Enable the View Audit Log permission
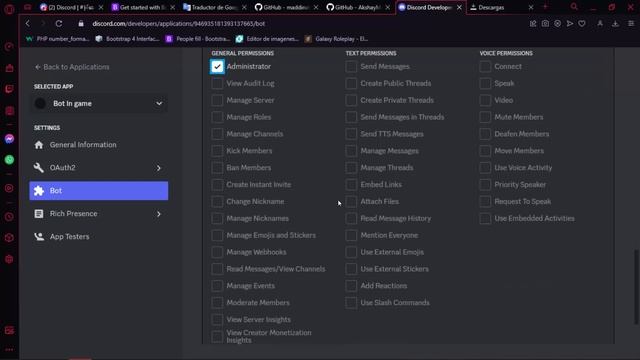 [x=217, y=83]
